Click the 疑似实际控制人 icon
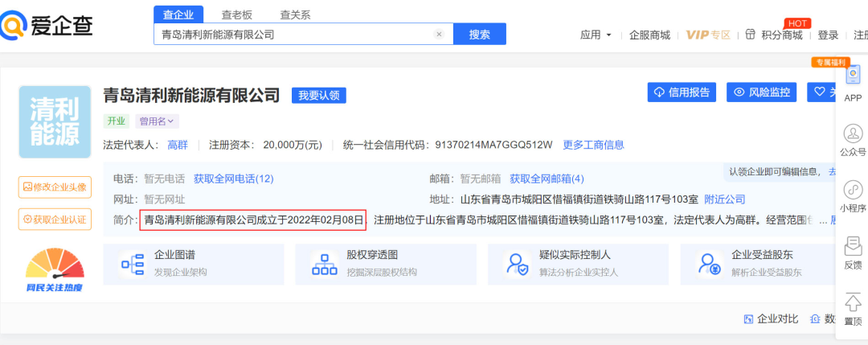 [x=516, y=263]
